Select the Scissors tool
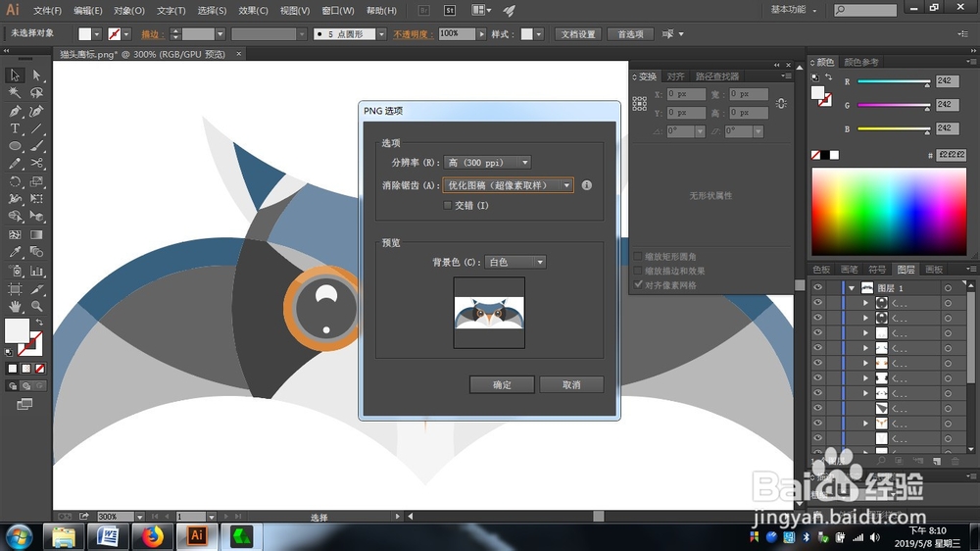Screen dimensions: 980x551 pyautogui.click(x=37, y=163)
